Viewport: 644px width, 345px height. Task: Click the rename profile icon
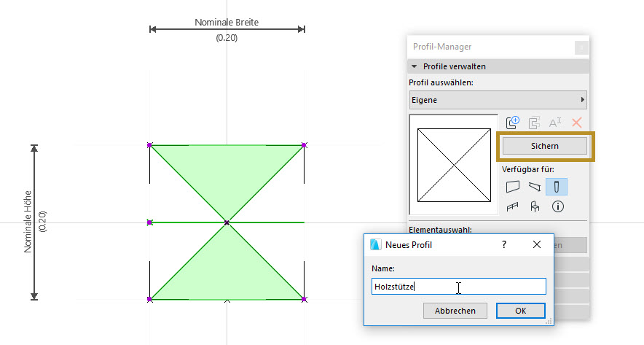(555, 123)
